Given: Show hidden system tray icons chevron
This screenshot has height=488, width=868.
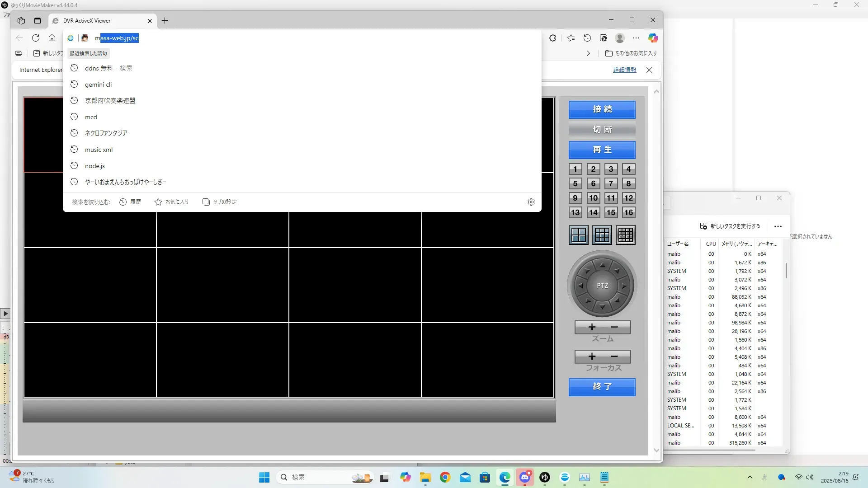Looking at the screenshot, I should coord(750,477).
